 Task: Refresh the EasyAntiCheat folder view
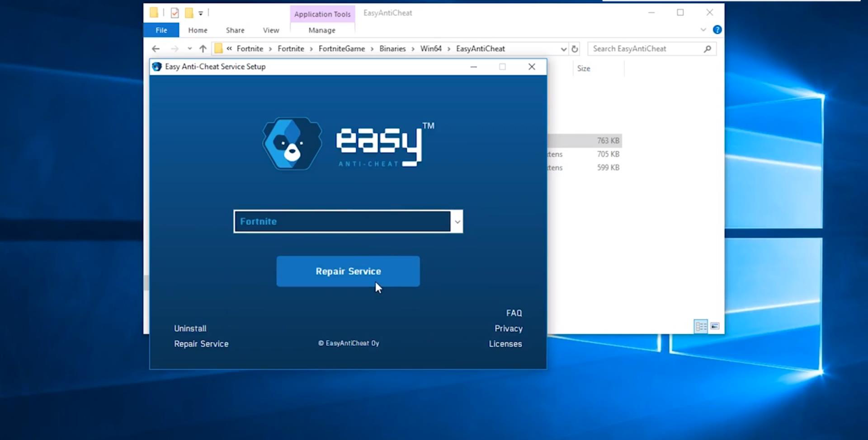point(575,49)
